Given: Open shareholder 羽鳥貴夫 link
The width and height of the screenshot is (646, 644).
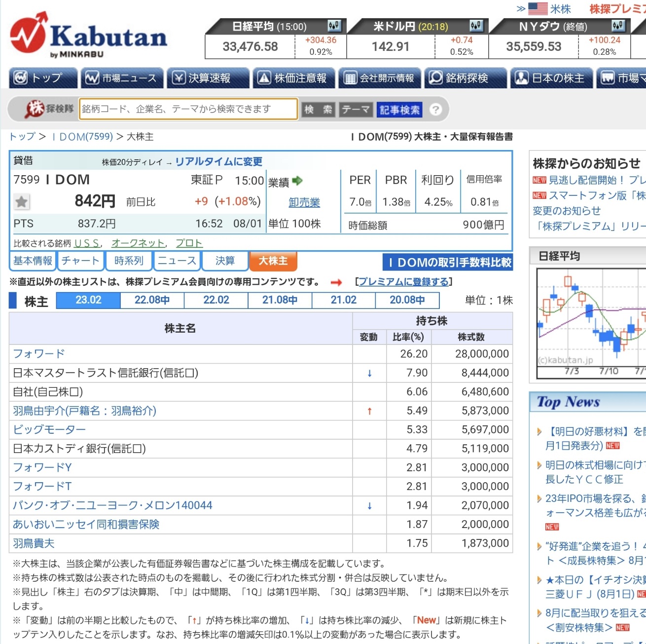Looking at the screenshot, I should pos(34,543).
